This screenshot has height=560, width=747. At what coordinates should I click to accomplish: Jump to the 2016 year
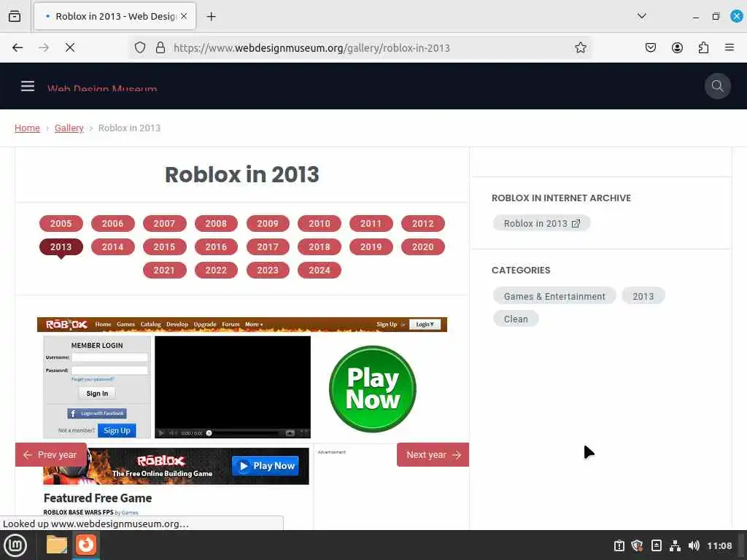[x=216, y=246]
